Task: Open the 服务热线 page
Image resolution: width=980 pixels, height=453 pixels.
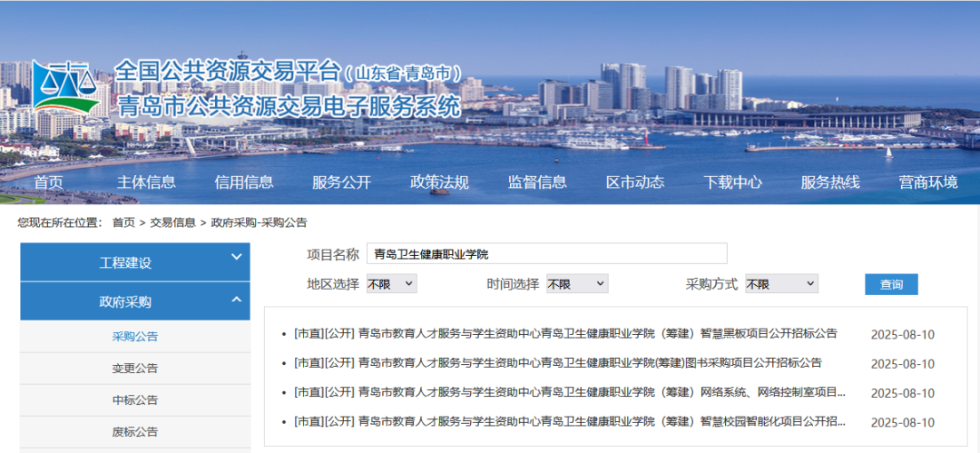Action: coord(830,182)
